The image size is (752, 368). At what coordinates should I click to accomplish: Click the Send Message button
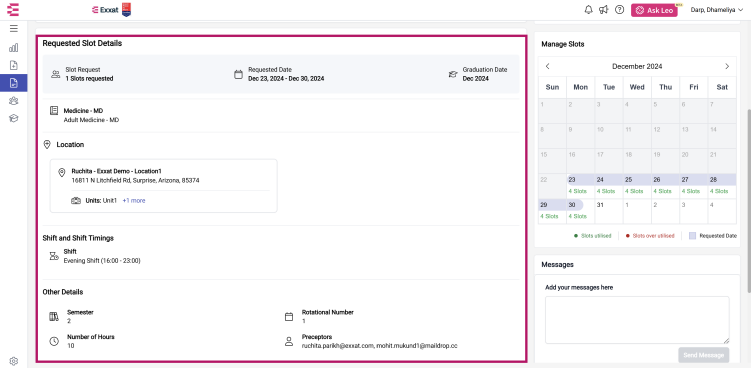click(704, 355)
